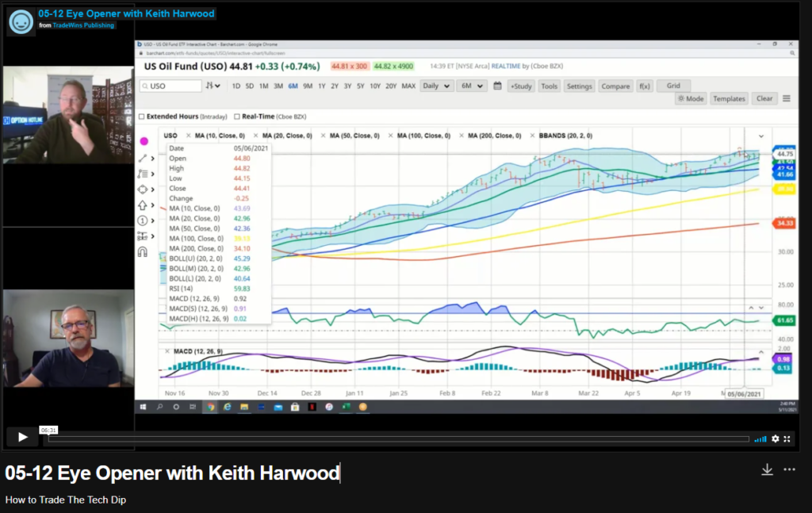
Task: Switch chart range to 5Y
Action: click(x=361, y=86)
